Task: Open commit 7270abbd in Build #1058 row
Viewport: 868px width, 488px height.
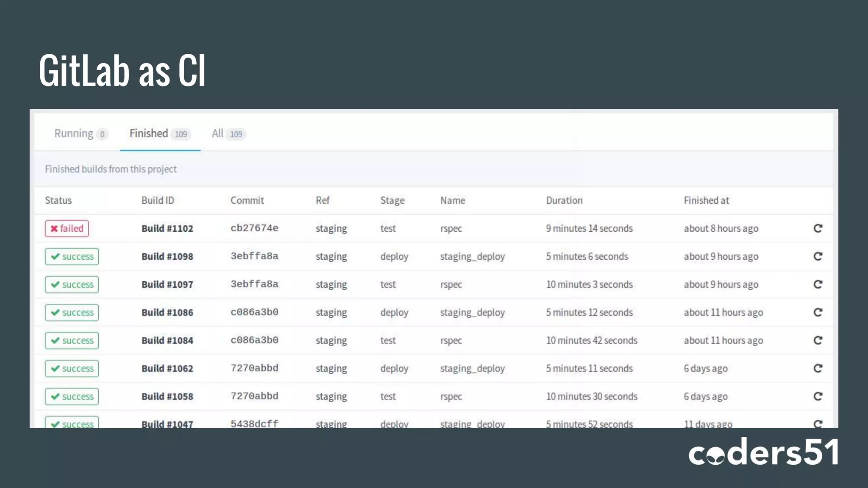Action: [x=254, y=396]
